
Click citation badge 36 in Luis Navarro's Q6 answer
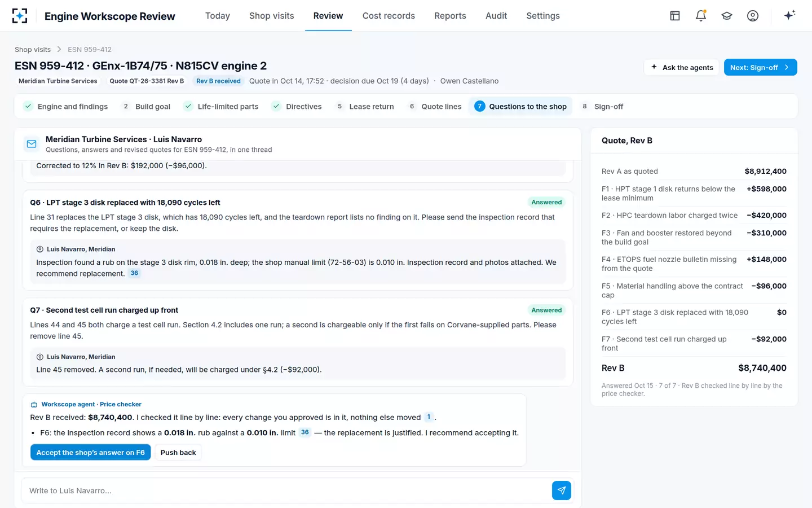134,273
